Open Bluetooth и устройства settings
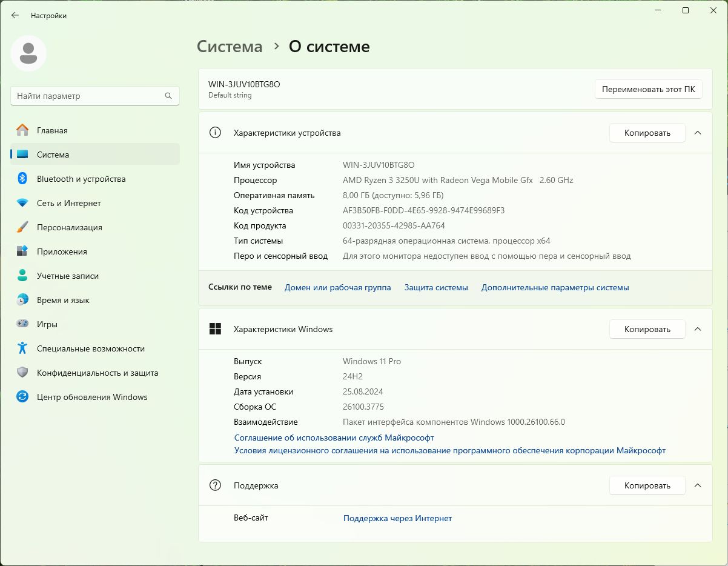 (95, 179)
